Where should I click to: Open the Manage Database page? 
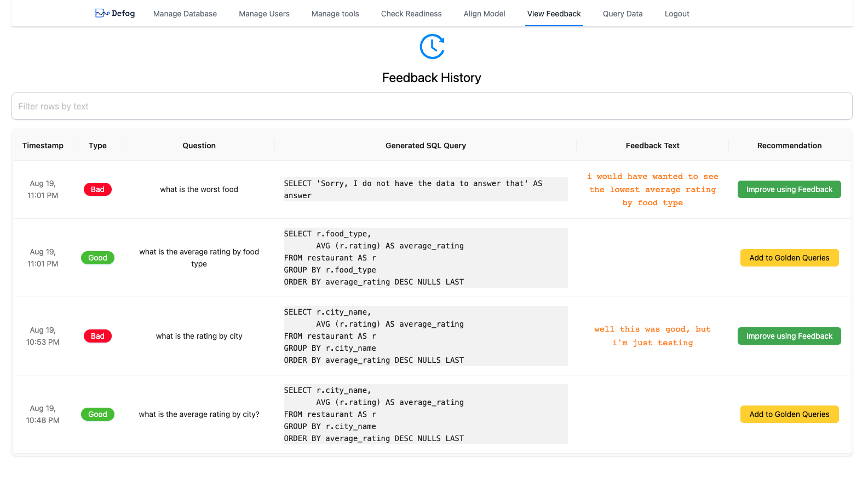coord(185,14)
